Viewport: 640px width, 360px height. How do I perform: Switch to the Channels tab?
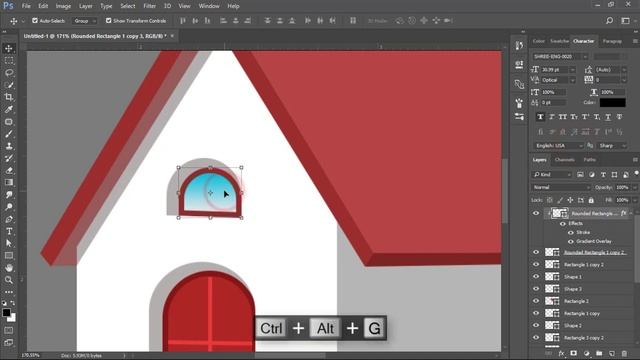pyautogui.click(x=564, y=160)
